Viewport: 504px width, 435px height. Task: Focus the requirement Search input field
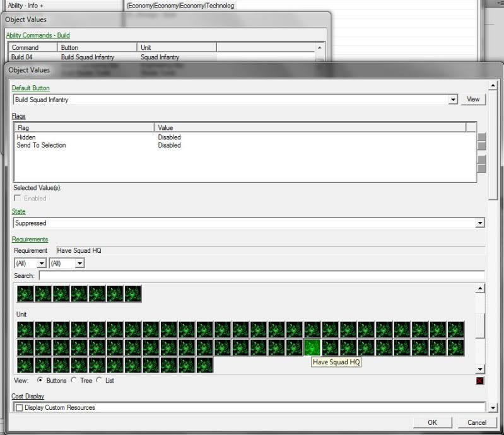pyautogui.click(x=262, y=275)
